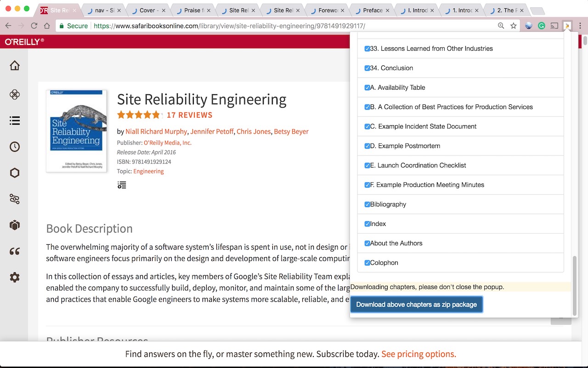Uncheck the Bibliography checkbox
The image size is (588, 368).
click(367, 204)
